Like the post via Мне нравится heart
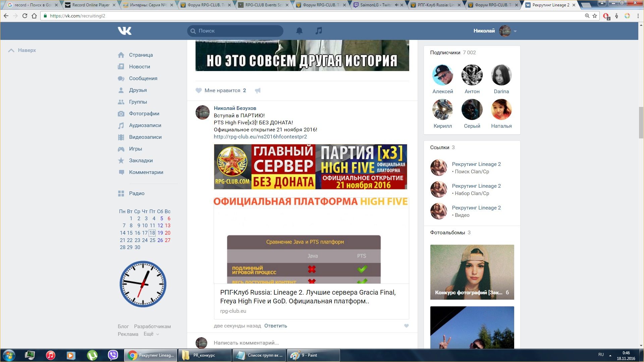Screen dimensions: 644x362 pos(199,90)
